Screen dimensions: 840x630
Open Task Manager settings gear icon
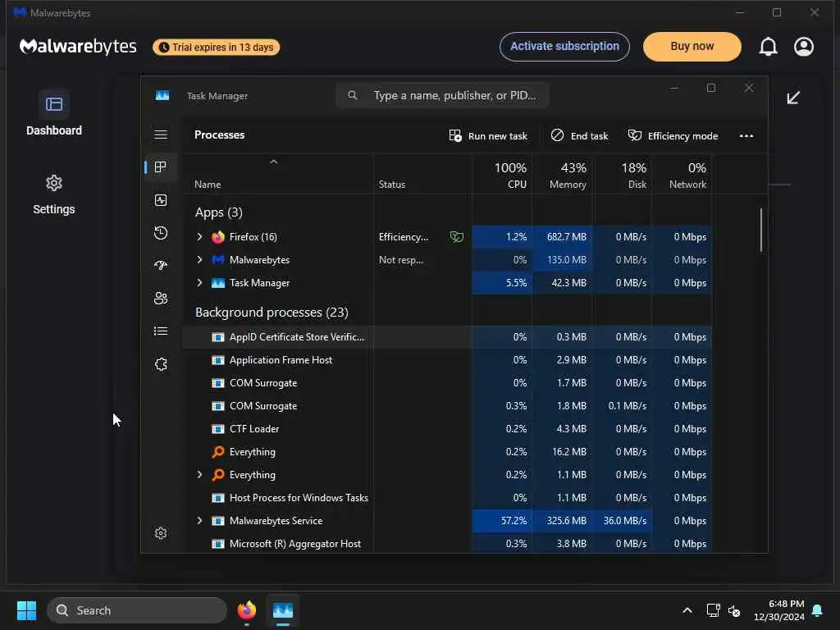pyautogui.click(x=161, y=533)
